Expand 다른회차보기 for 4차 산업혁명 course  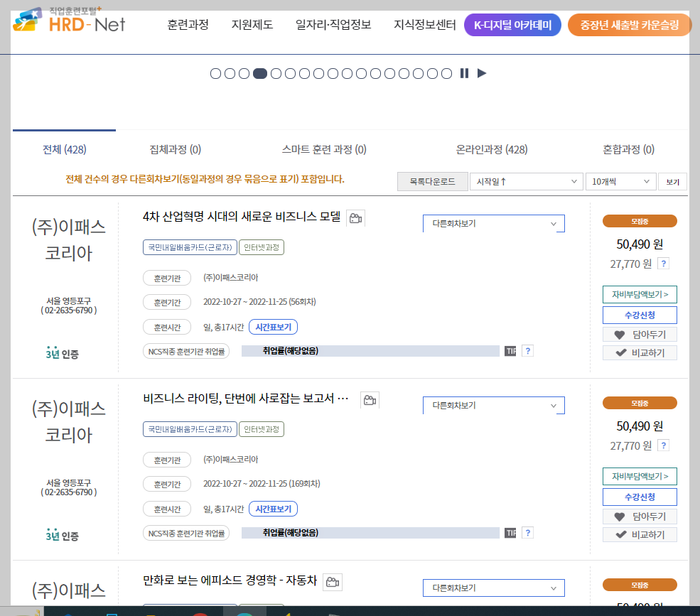pos(494,224)
